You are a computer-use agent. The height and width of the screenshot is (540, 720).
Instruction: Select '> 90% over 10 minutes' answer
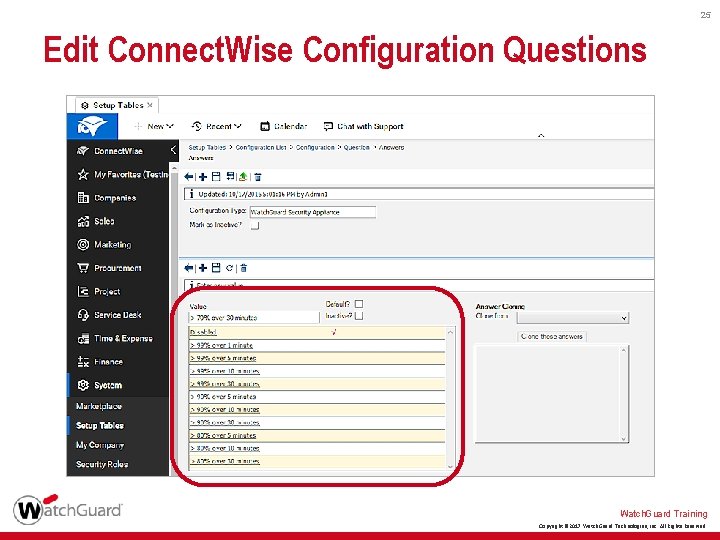point(317,410)
